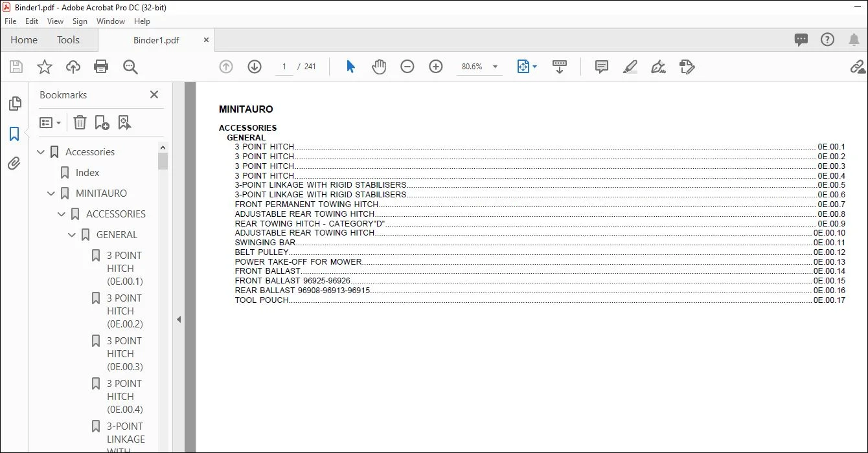Collapse the navigation pane arrow

tap(179, 319)
